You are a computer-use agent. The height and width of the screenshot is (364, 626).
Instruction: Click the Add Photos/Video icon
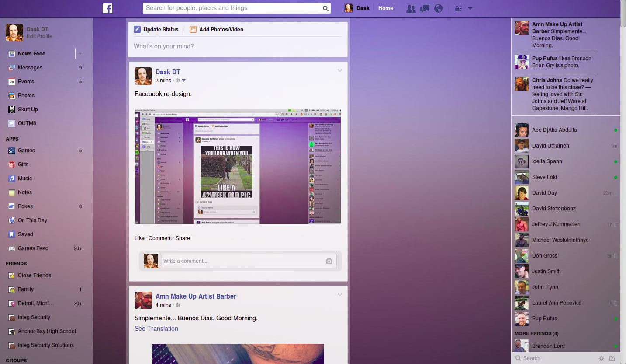pyautogui.click(x=193, y=29)
